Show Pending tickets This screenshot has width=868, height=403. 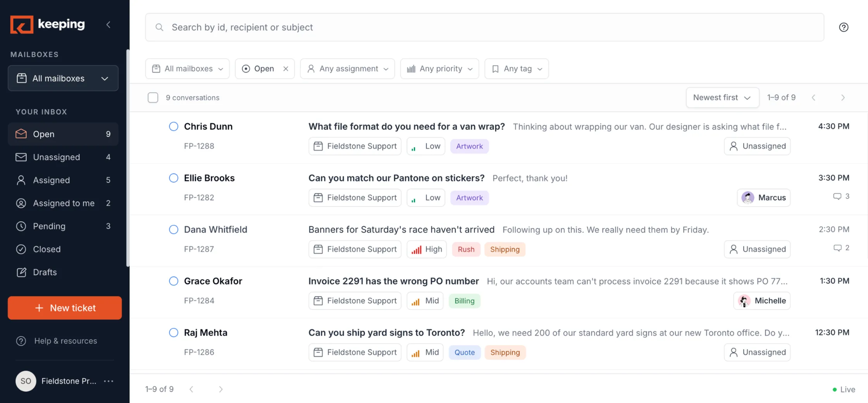(x=63, y=226)
